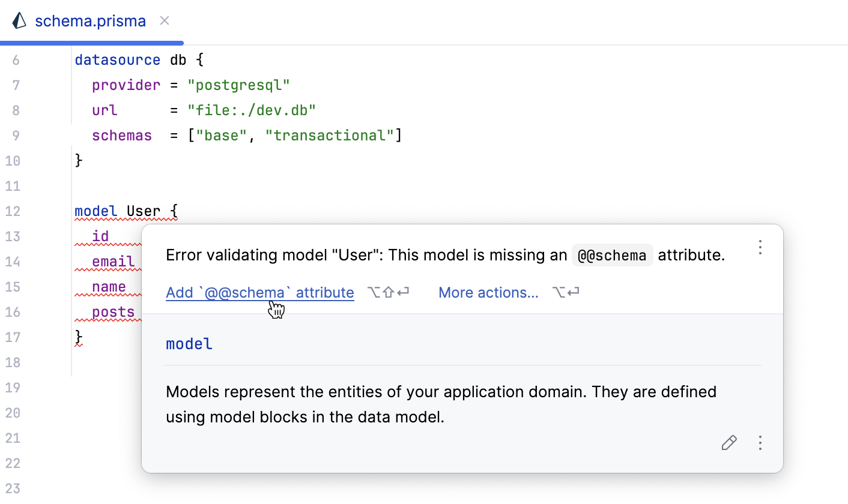
Task: Click the hand cursor over the quick-fix link
Action: [x=277, y=310]
